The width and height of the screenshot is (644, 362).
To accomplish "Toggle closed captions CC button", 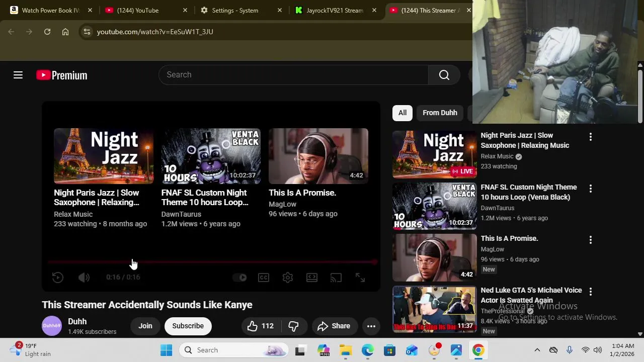I will point(264,278).
